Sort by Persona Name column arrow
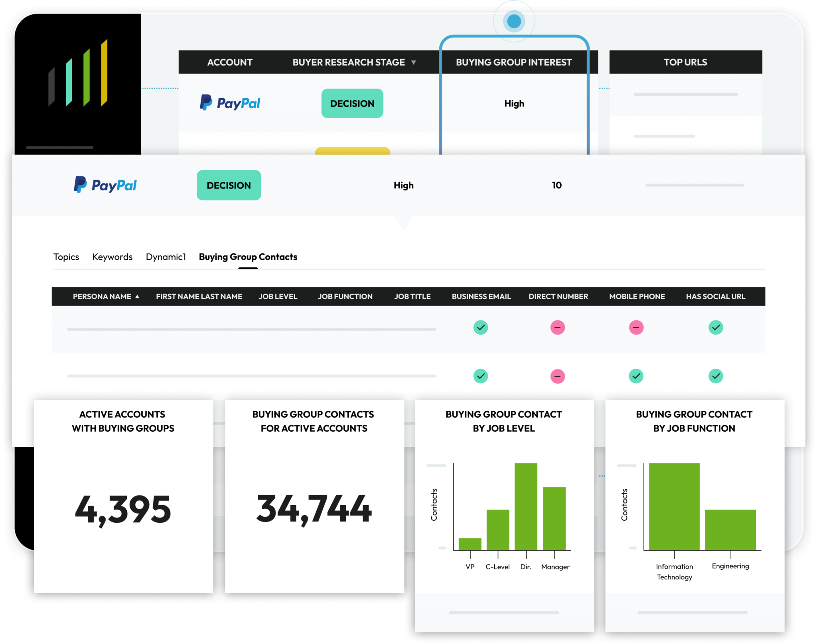This screenshot has width=817, height=644. (x=137, y=297)
